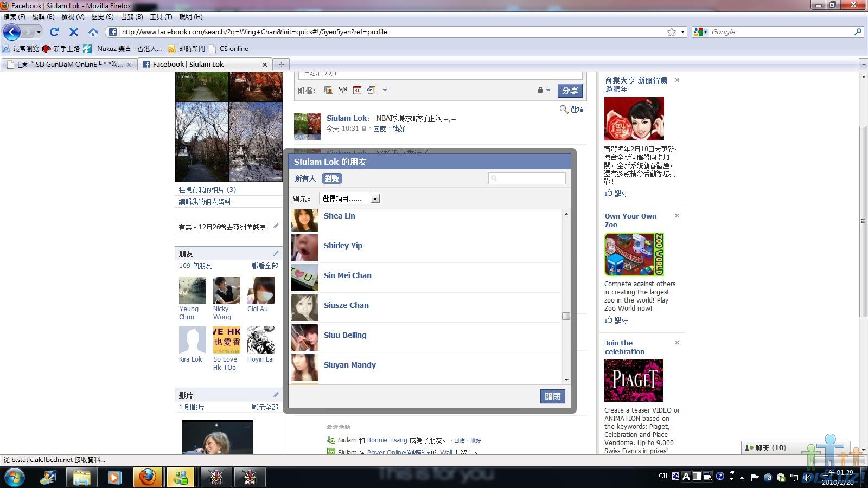This screenshot has width=868, height=488.
Task: Click the friends list scroll-up arrow
Action: coord(566,214)
